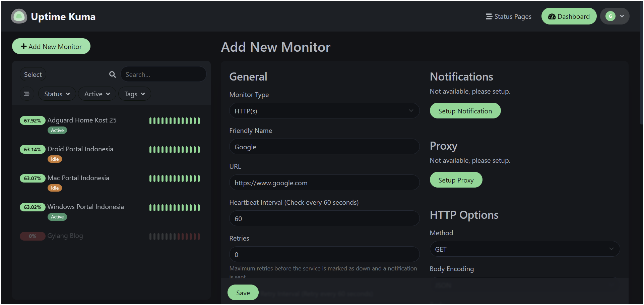The image size is (644, 305).
Task: Click the Select button in the monitor list
Action: click(x=33, y=74)
